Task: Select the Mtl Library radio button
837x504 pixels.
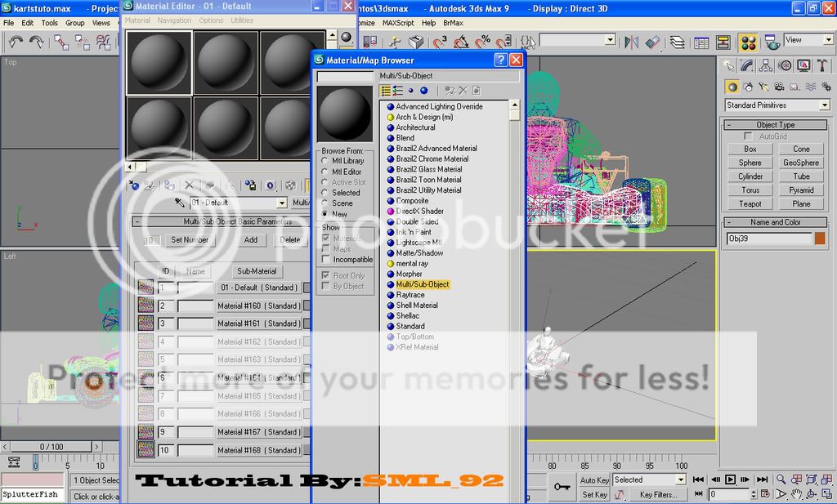Action: (x=325, y=161)
